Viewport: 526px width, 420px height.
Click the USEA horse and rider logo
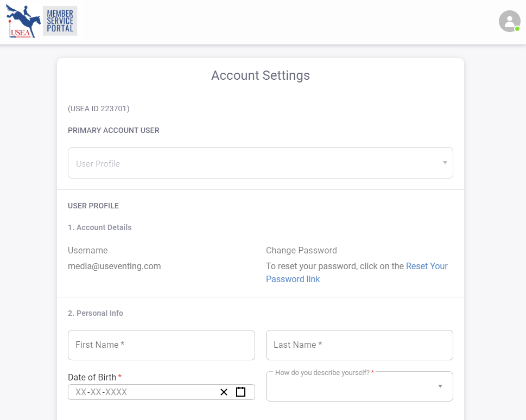23,21
